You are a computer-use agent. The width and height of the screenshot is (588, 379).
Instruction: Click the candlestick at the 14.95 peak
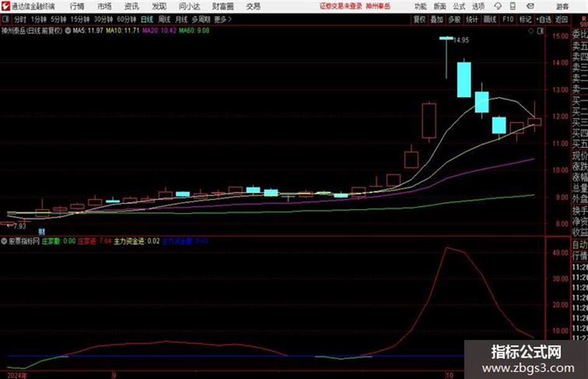point(446,57)
